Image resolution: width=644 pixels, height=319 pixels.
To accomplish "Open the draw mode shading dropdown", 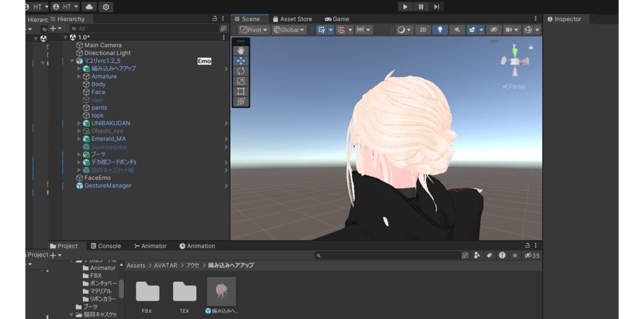I will [x=404, y=30].
